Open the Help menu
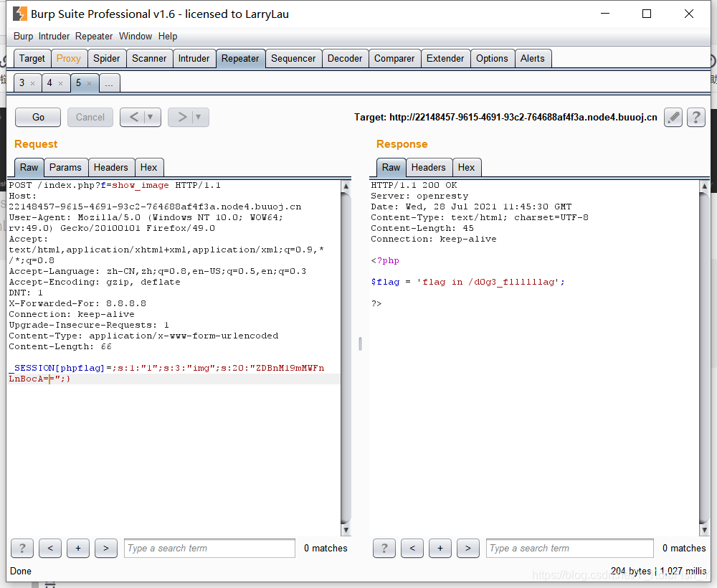Image resolution: width=717 pixels, height=588 pixels. [x=168, y=36]
